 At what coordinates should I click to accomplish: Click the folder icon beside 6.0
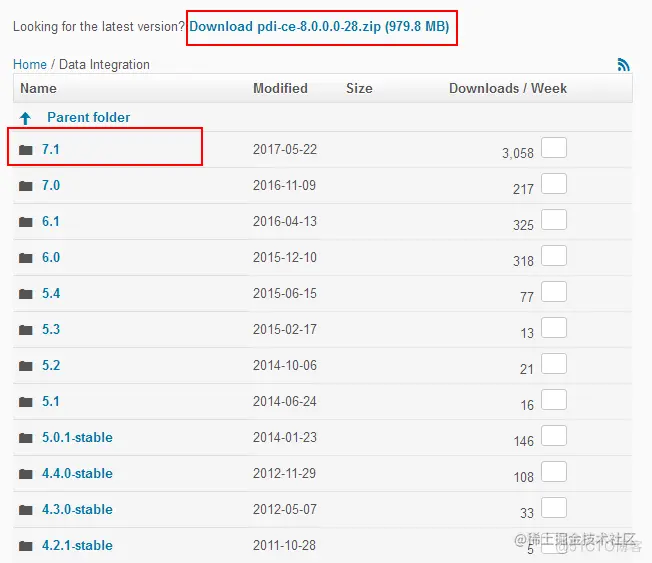pyautogui.click(x=26, y=258)
